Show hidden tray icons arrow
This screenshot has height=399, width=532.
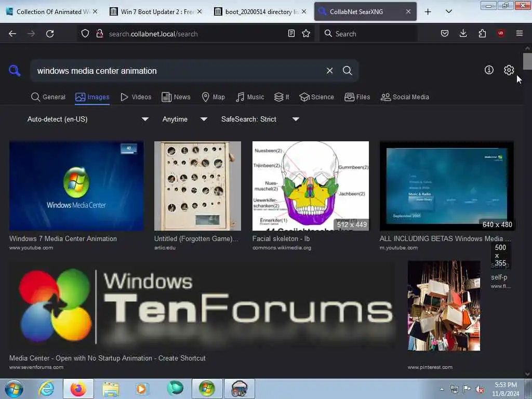click(x=442, y=390)
